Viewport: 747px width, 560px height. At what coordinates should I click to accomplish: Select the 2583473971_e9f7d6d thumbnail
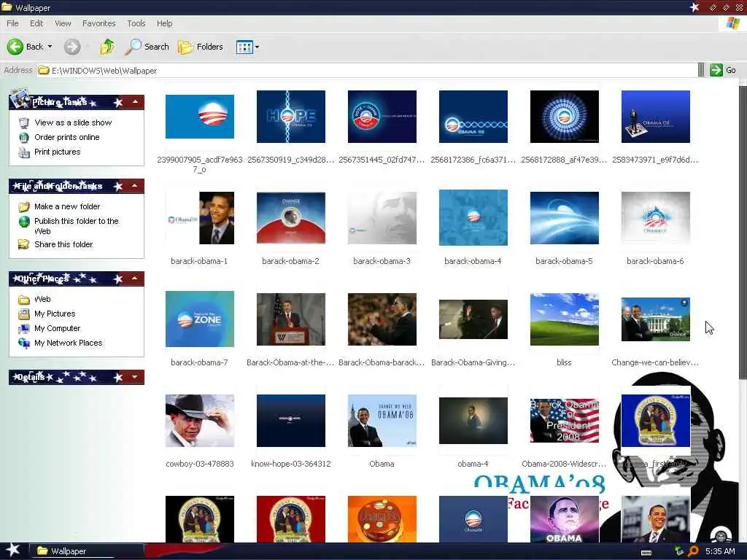[x=656, y=117]
